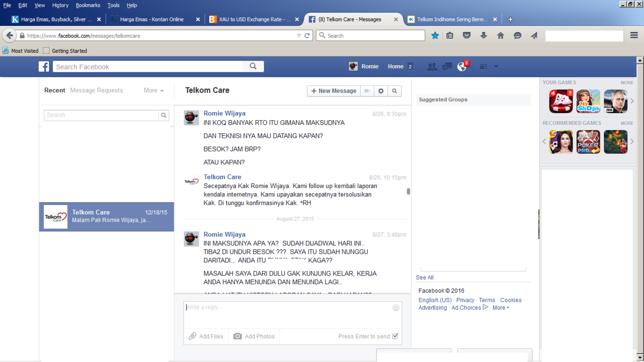This screenshot has width=644, height=362.
Task: Bookmark this page with the star icon
Action: pos(435,36)
